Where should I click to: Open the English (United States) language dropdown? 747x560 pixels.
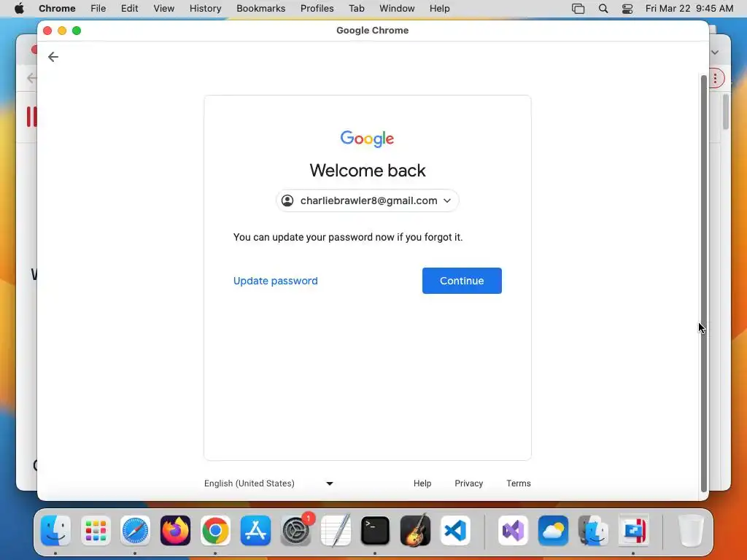268,483
